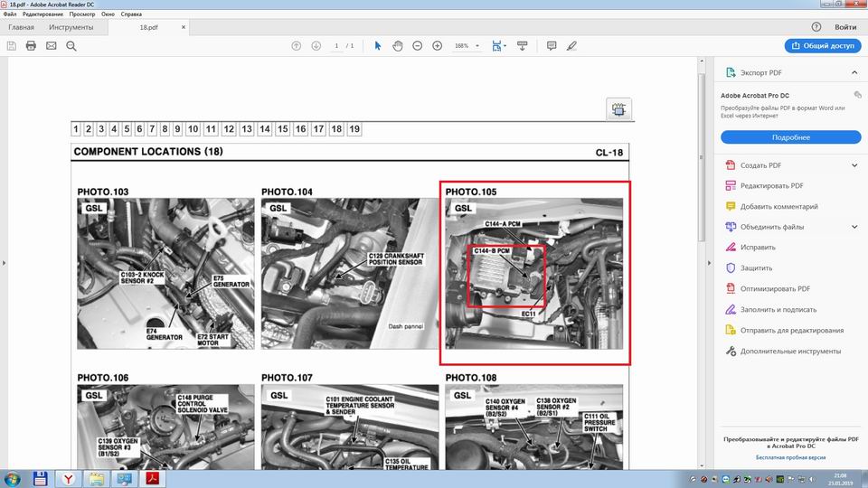Expand the Создать PDF section

[854, 165]
